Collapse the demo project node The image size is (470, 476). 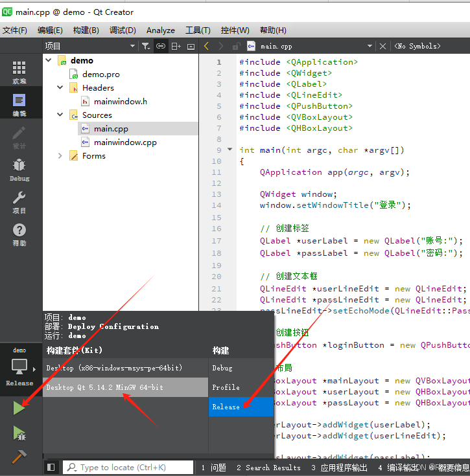tap(49, 60)
